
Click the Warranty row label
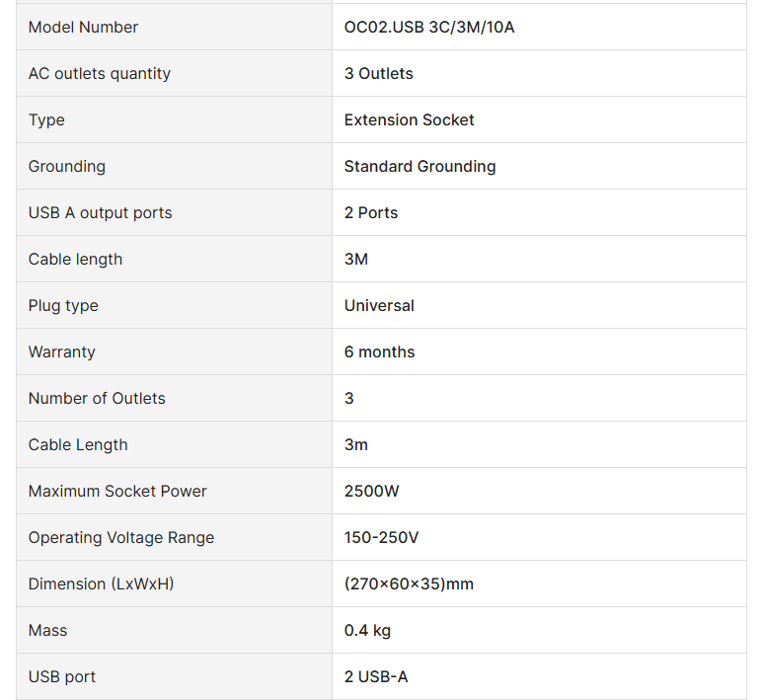[x=61, y=351]
